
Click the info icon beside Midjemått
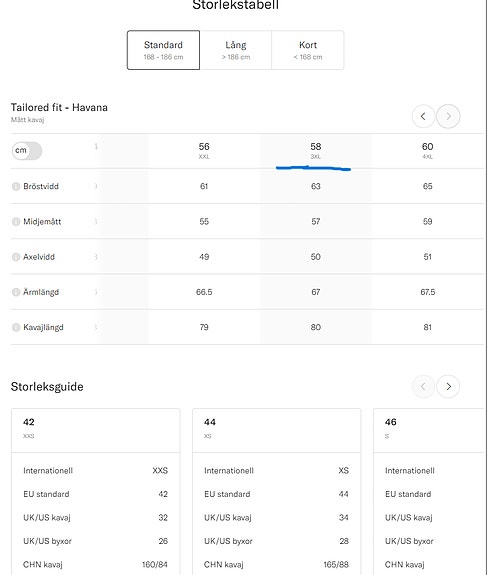coord(16,221)
